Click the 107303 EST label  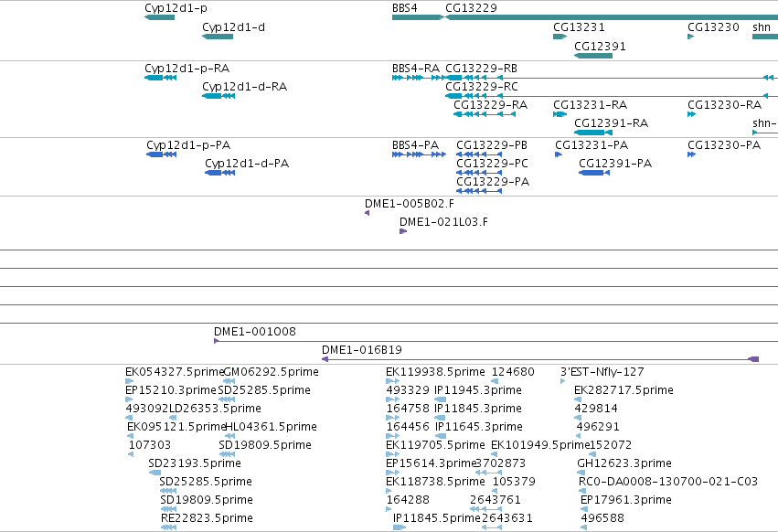pyautogui.click(x=149, y=446)
